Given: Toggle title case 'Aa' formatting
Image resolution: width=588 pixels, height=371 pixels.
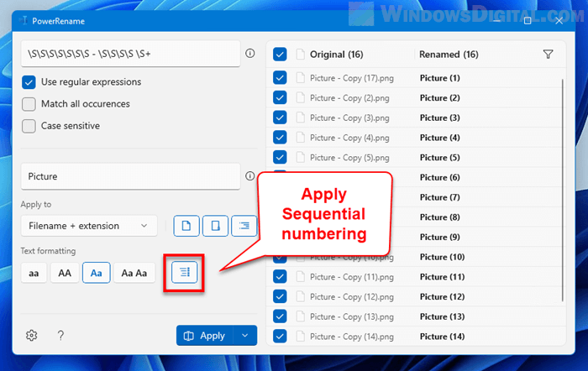Looking at the screenshot, I should click(x=97, y=273).
